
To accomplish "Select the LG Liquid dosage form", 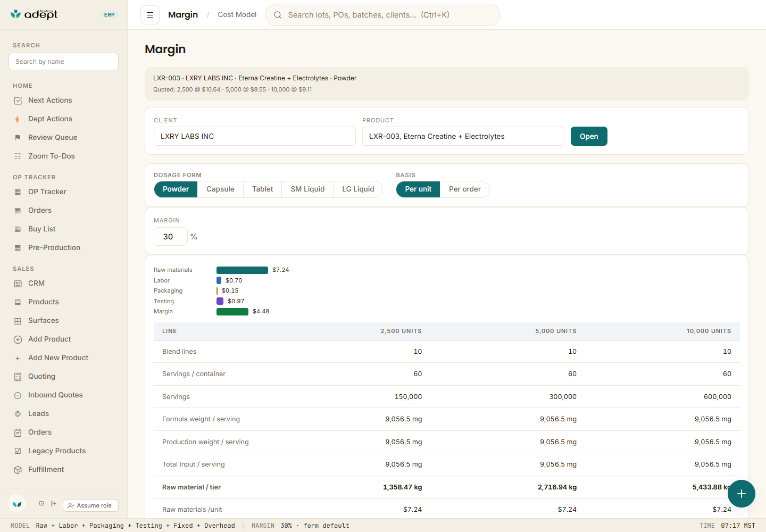I will [358, 189].
